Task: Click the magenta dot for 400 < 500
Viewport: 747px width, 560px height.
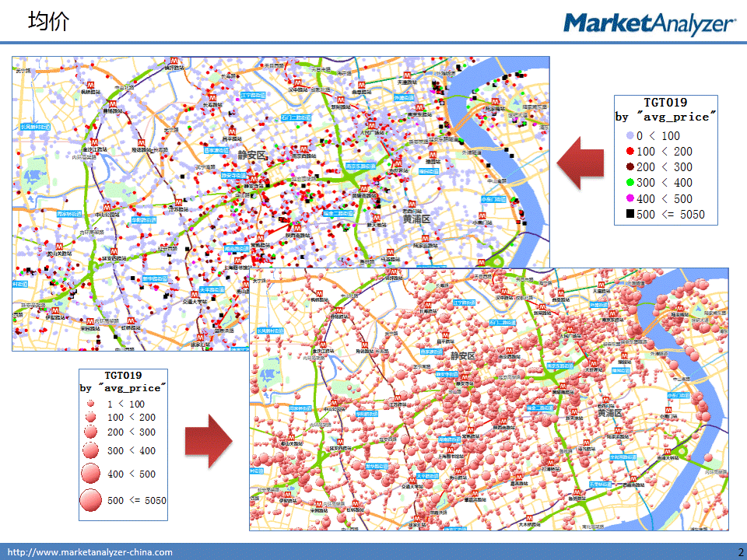Action: pos(630,198)
